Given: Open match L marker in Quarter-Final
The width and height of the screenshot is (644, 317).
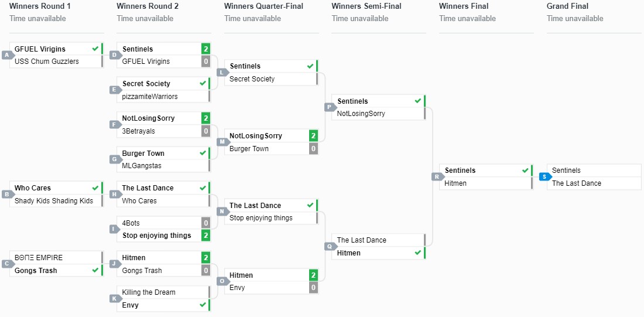Looking at the screenshot, I should (x=222, y=73).
